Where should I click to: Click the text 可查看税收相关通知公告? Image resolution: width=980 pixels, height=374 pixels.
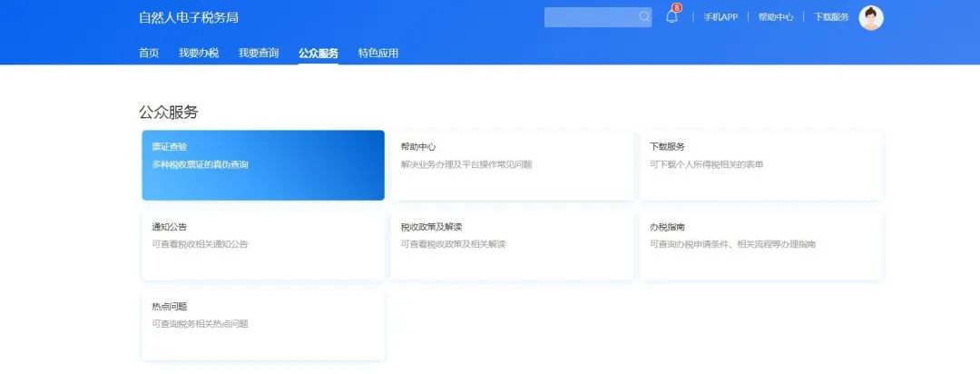(200, 244)
